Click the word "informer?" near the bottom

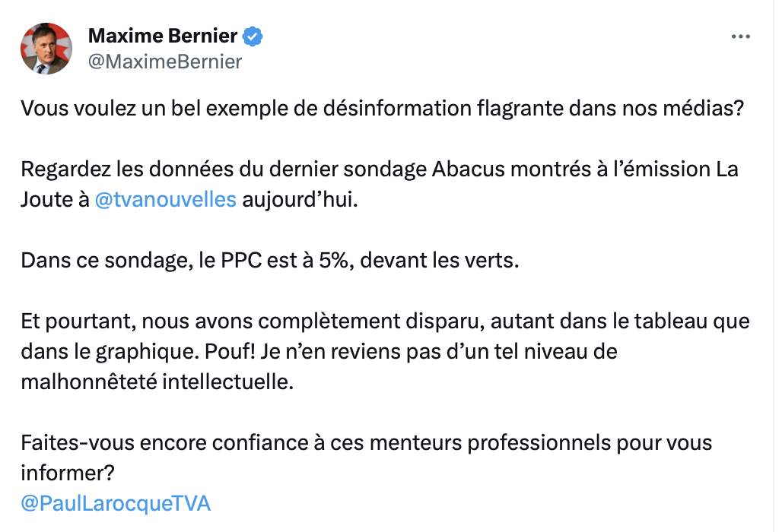pyautogui.click(x=68, y=473)
